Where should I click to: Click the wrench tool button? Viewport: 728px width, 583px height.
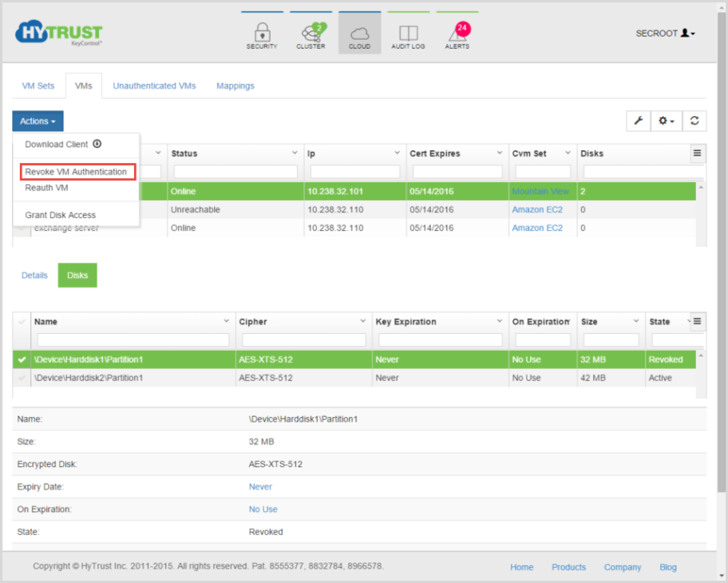(x=639, y=121)
